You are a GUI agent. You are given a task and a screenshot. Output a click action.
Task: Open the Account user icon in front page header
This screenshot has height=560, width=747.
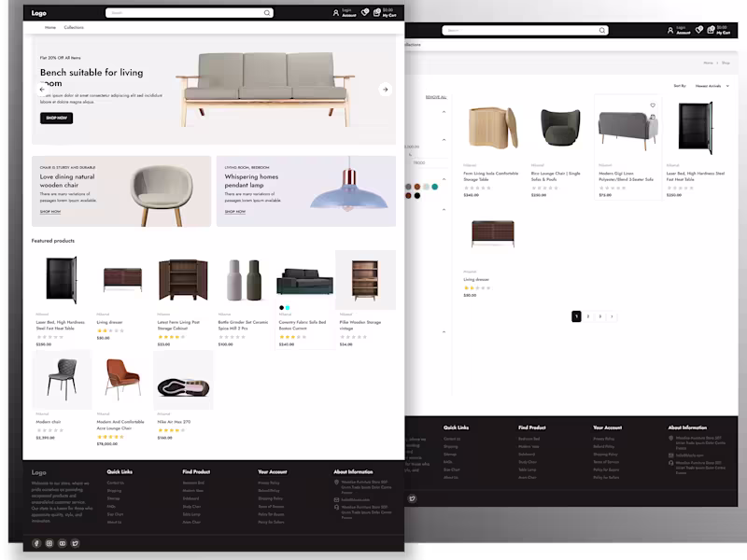pyautogui.click(x=336, y=13)
